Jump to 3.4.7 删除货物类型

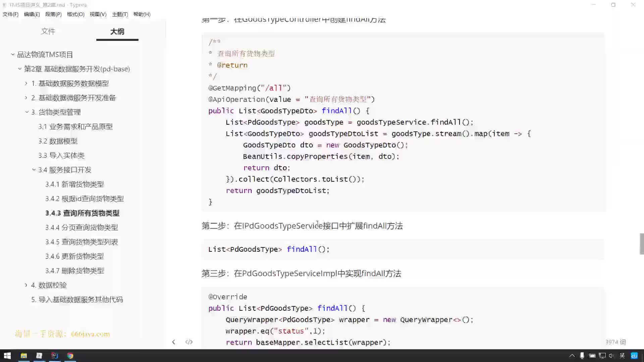(74, 270)
